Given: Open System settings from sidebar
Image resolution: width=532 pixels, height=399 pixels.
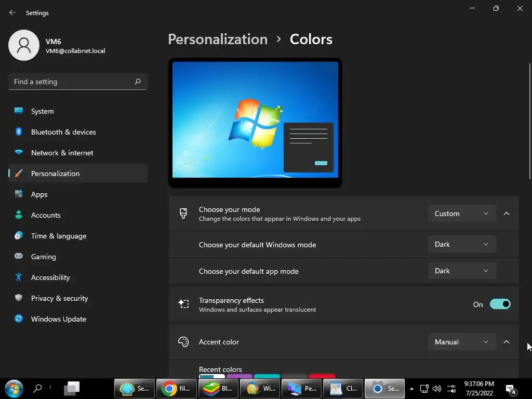Looking at the screenshot, I should pos(78,111).
